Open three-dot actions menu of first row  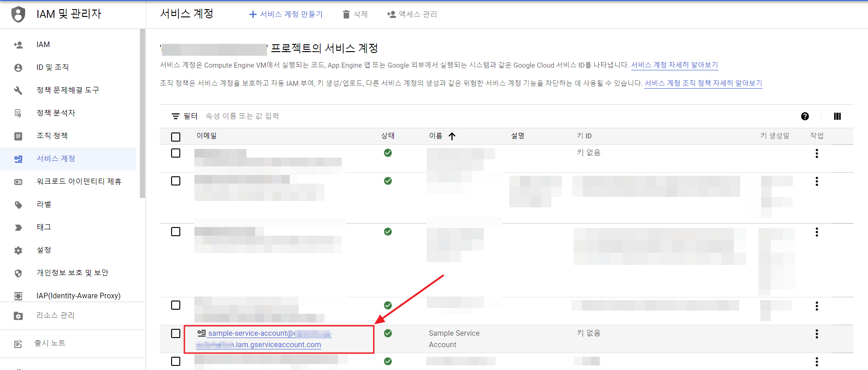click(816, 153)
